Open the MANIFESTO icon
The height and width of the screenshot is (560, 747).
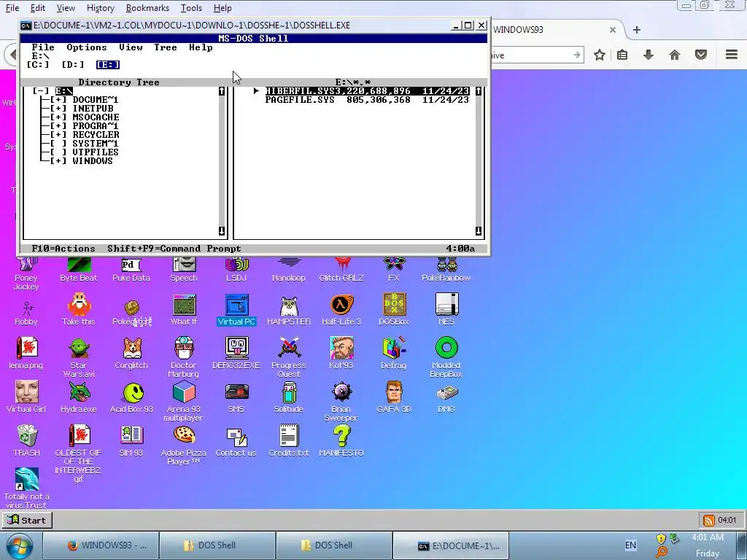point(341,440)
